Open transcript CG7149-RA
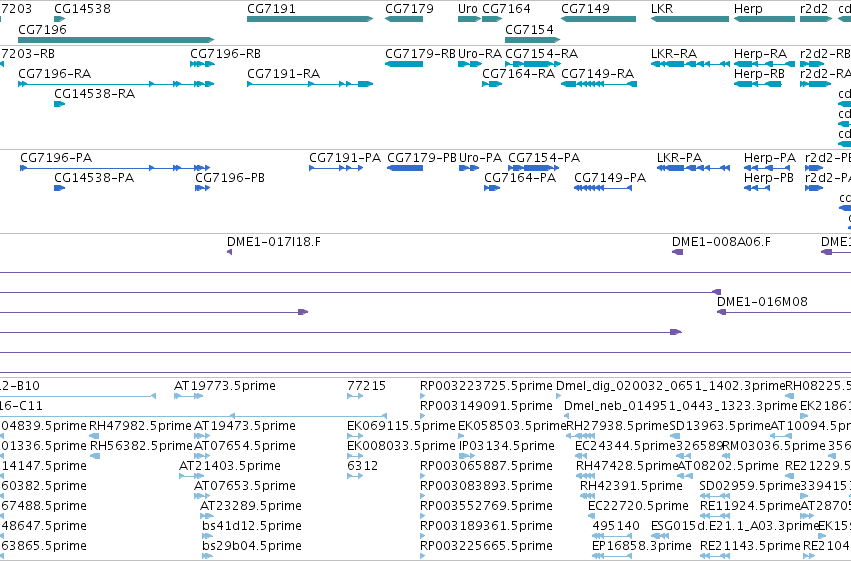 pos(597,74)
